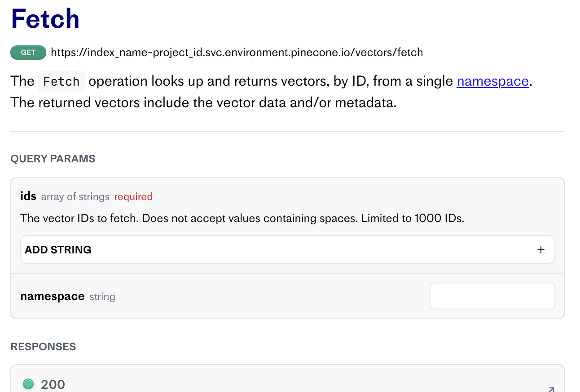Click the arrow icon in the 200 response row
This screenshot has width=580, height=392.
pyautogui.click(x=551, y=389)
